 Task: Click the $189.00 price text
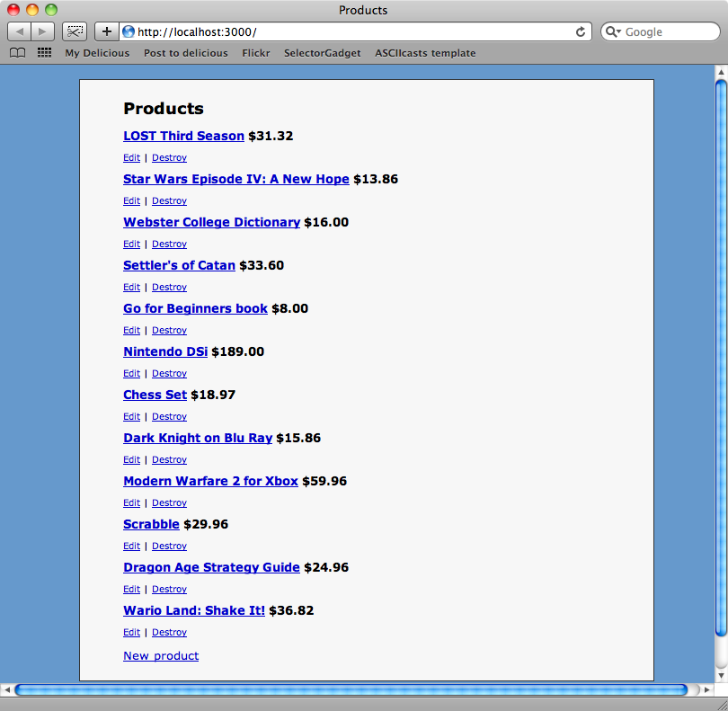tap(237, 351)
